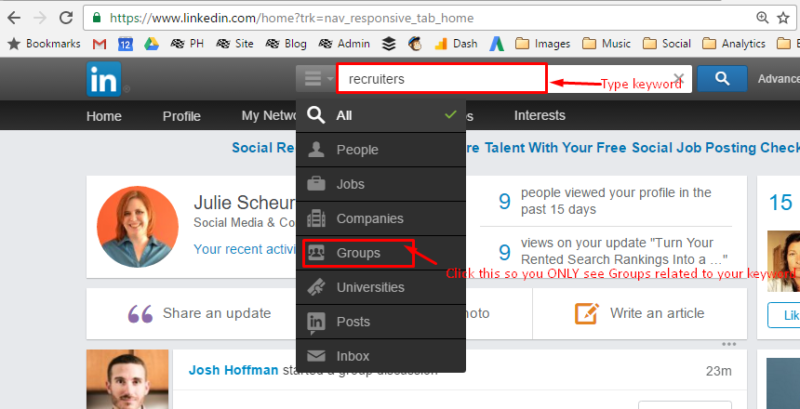Viewport: 800px width, 409px height.
Task: Select 'People' in the search dropdown
Action: pos(381,150)
